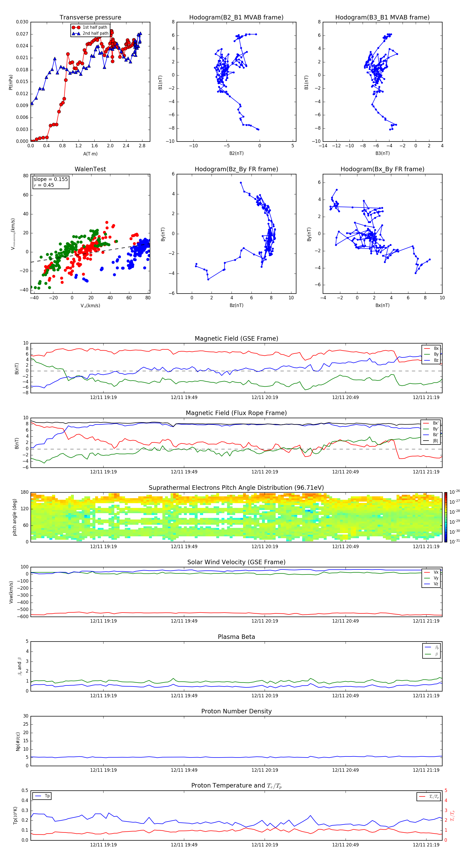Click the 10^-31 colorbar label

(x=455, y=542)
